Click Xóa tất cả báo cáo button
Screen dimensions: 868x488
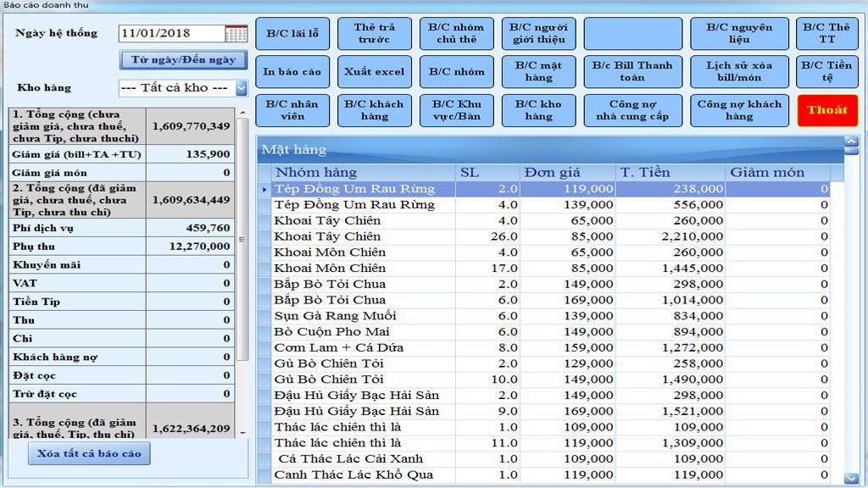coord(89,454)
